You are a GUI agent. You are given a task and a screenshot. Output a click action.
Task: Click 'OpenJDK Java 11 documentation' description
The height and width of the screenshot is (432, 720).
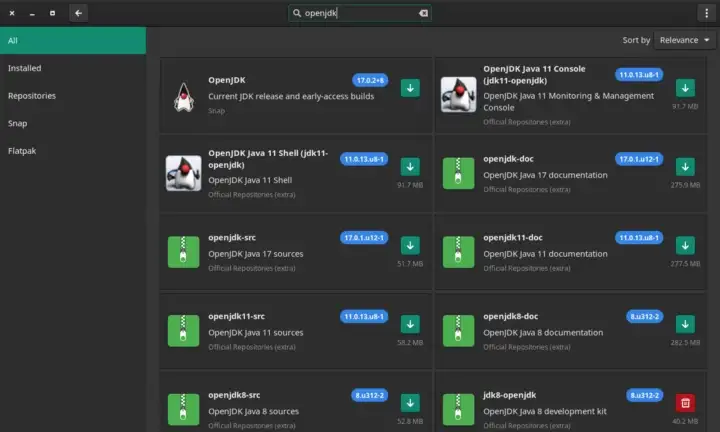[x=545, y=254]
